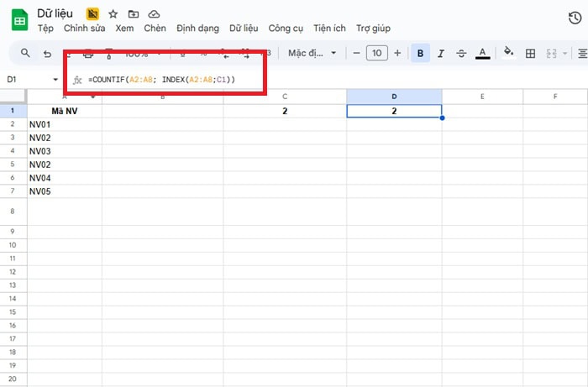Open the horizontal align icon
Screen dimensions: 588x387
pyautogui.click(x=582, y=53)
